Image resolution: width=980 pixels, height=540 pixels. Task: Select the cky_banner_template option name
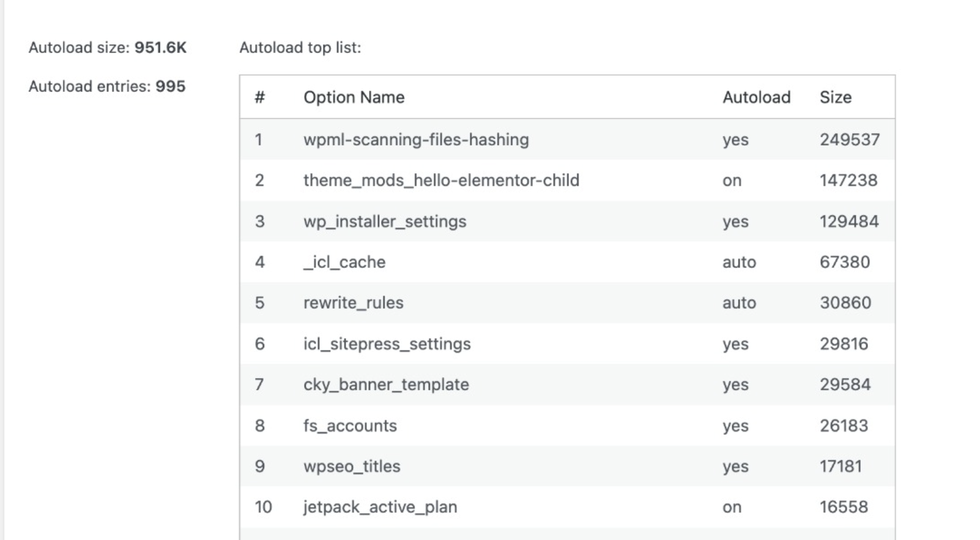pyautogui.click(x=386, y=384)
